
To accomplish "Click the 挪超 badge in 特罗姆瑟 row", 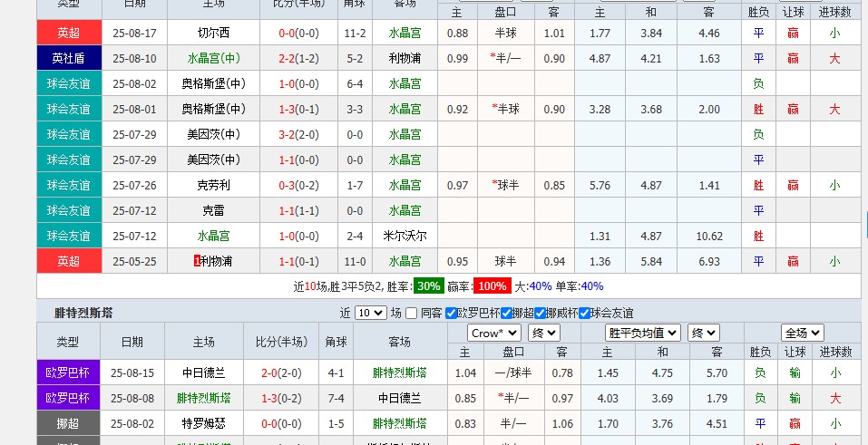I will [68, 423].
